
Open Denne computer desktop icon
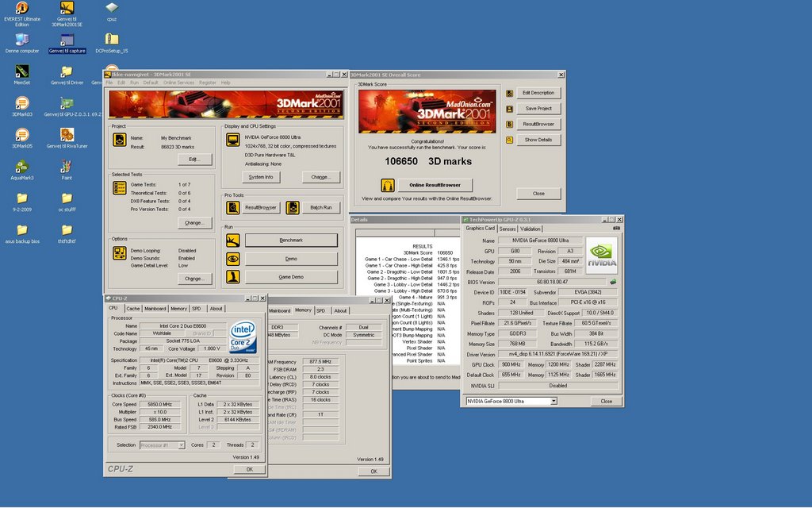21,40
